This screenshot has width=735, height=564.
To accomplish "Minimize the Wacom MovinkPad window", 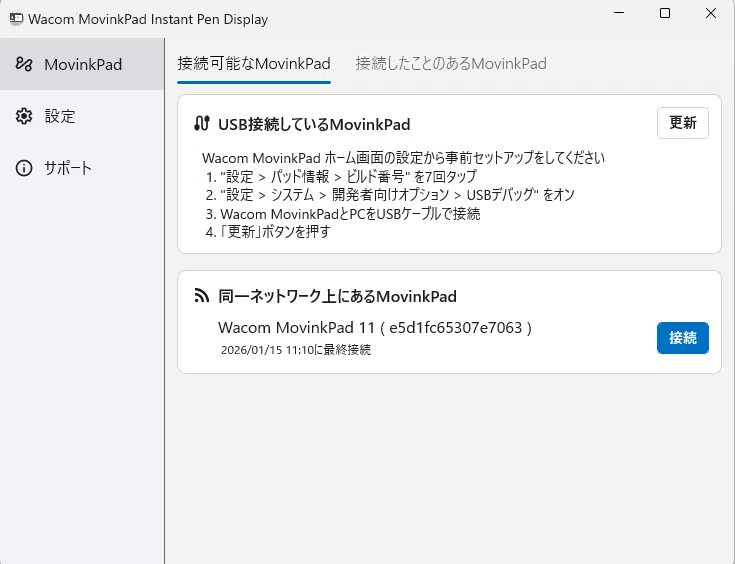I will [x=619, y=13].
